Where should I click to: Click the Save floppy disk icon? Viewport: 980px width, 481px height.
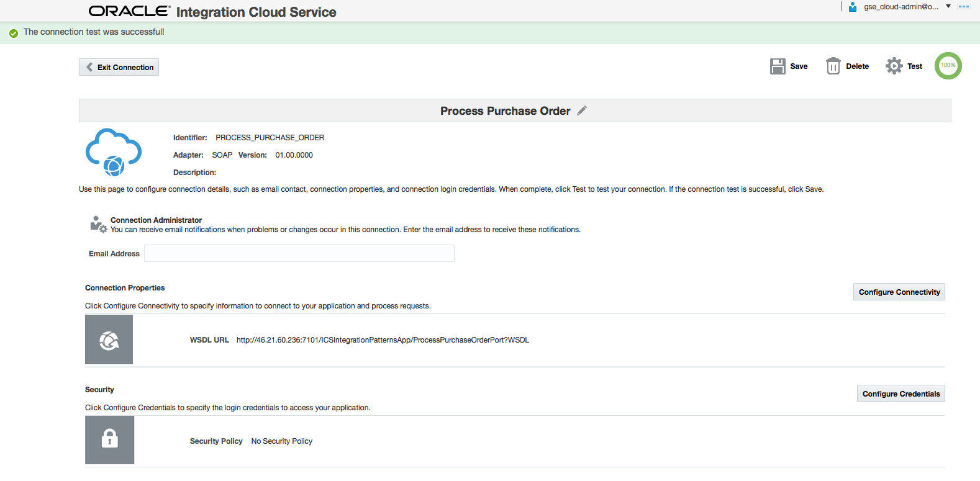tap(778, 66)
